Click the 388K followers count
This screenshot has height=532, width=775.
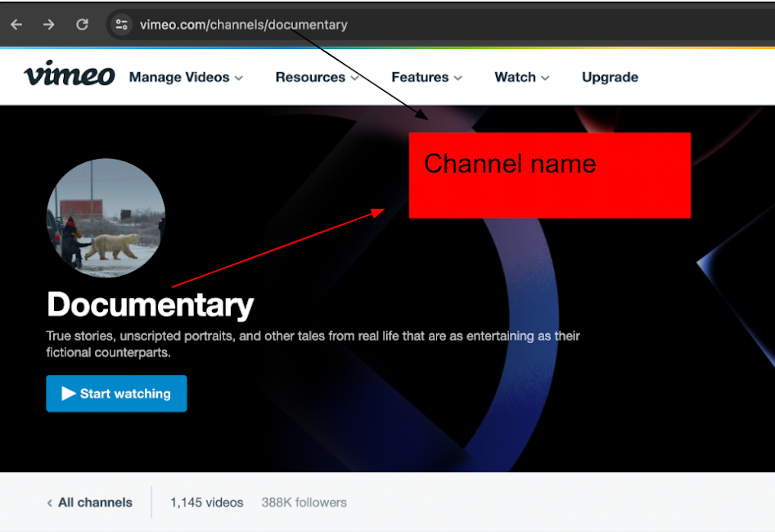304,503
